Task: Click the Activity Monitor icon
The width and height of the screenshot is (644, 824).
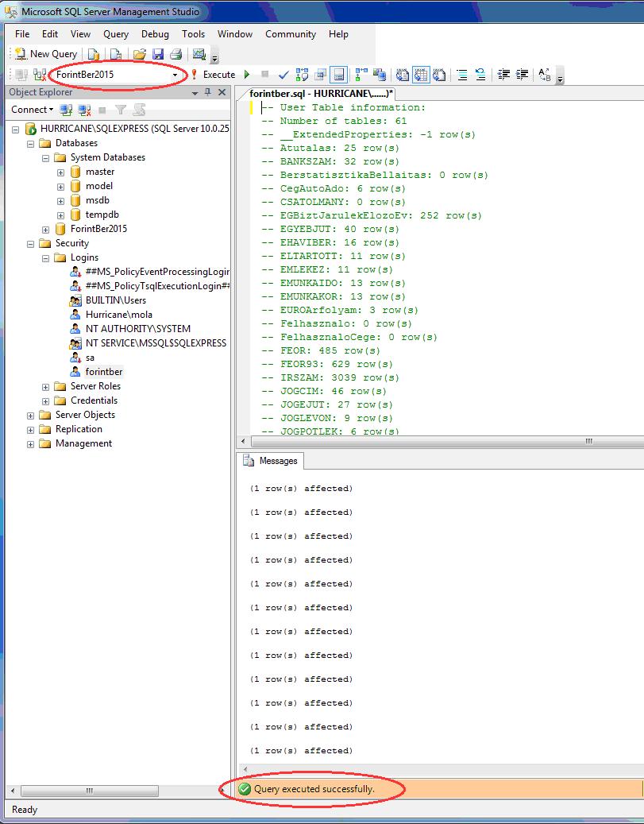Action: click(199, 54)
